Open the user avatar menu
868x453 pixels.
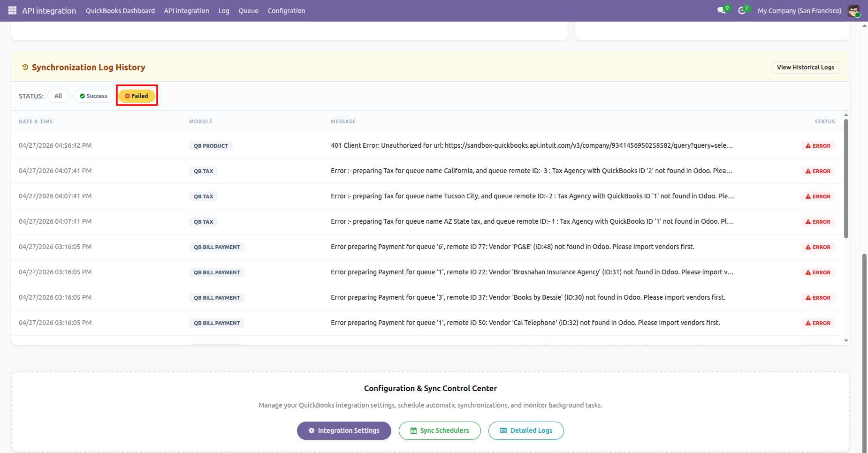(x=853, y=11)
